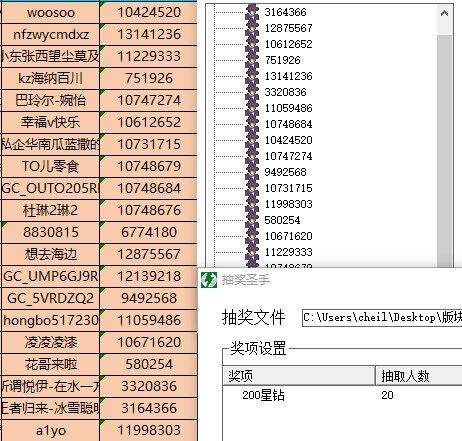Click spreadsheet cell 凌凌凌漆
The image size is (462, 441).
click(50, 342)
